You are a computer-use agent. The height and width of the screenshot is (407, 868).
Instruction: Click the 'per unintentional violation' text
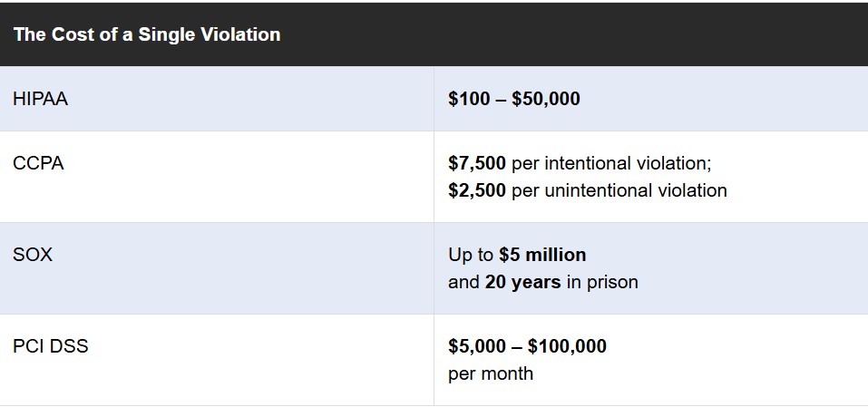click(x=619, y=190)
